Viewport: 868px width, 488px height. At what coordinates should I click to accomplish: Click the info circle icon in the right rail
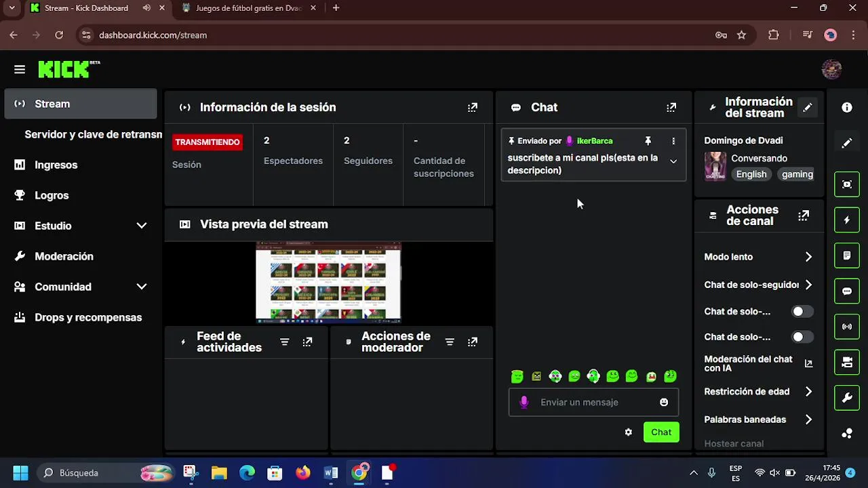pyautogui.click(x=847, y=107)
